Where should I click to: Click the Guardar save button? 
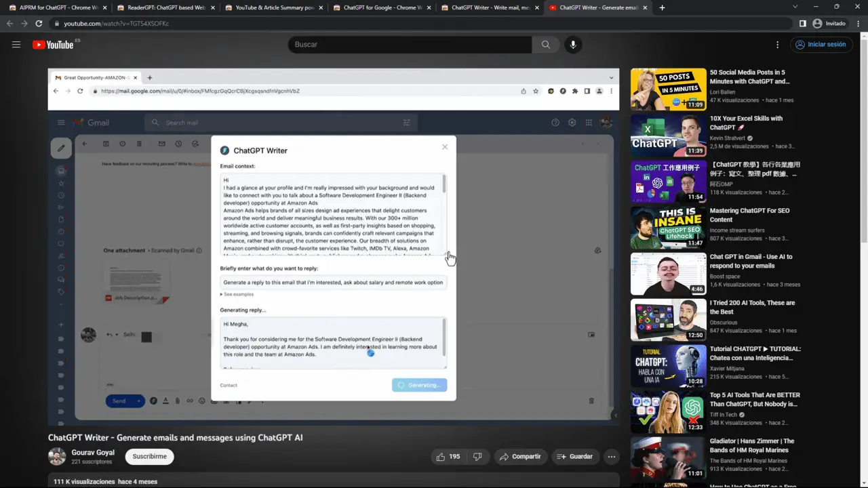coord(575,457)
